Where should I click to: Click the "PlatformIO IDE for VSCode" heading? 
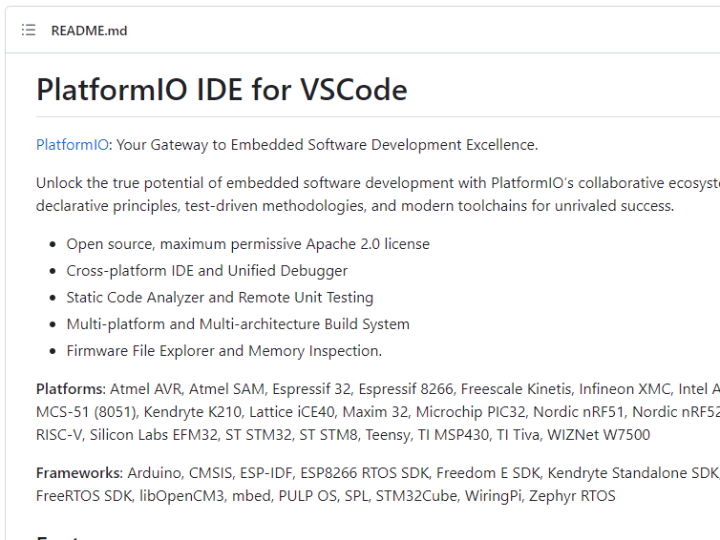pos(222,89)
